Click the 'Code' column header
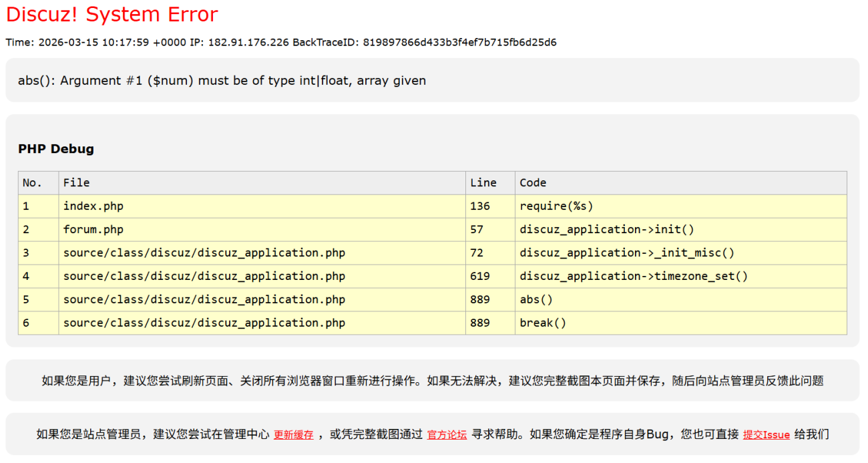 pos(681,183)
